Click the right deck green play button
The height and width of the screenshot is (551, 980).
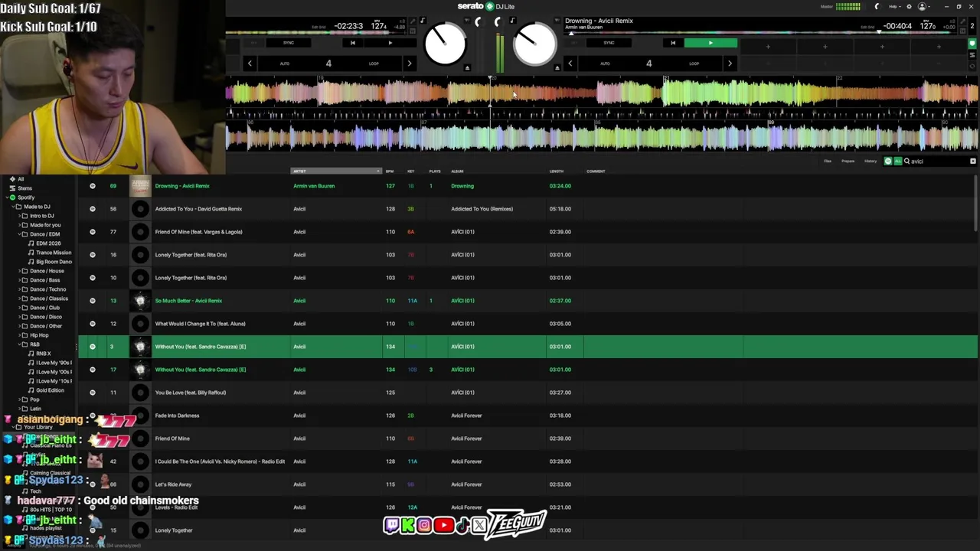[710, 43]
